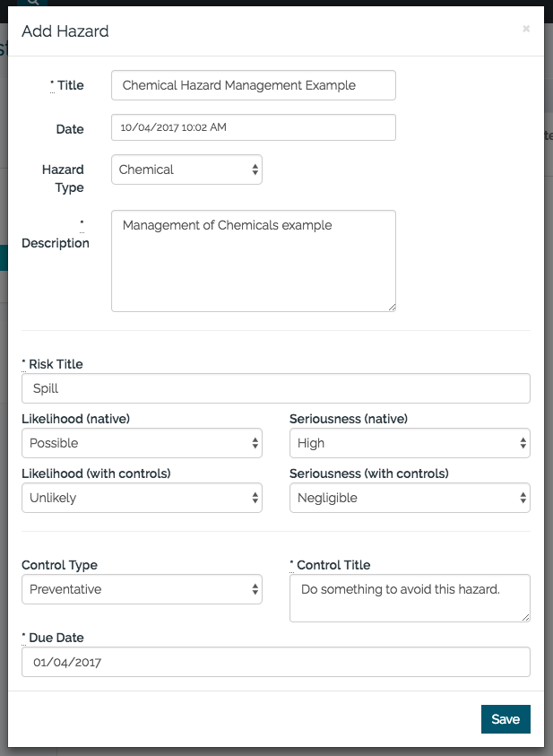Focus the hazard Title text field

253,85
